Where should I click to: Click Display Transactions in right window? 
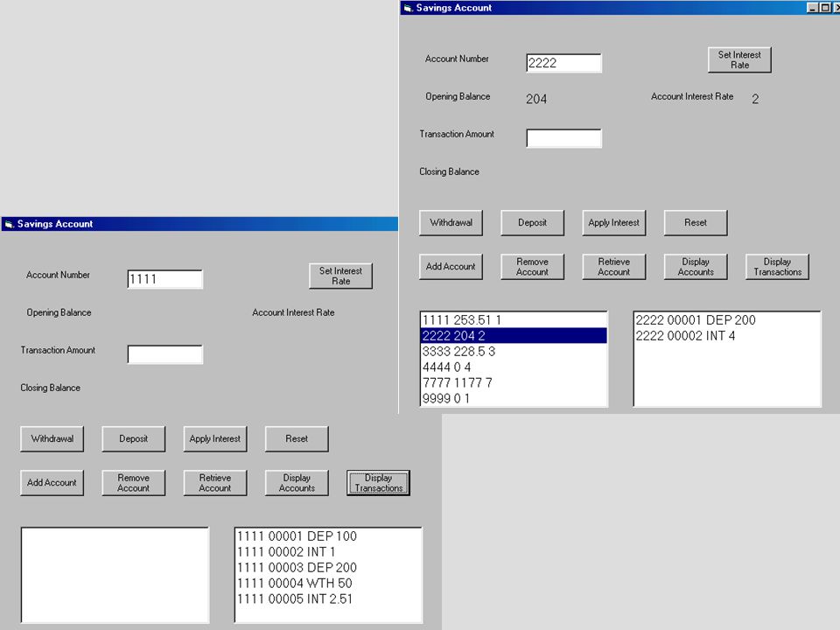(777, 267)
